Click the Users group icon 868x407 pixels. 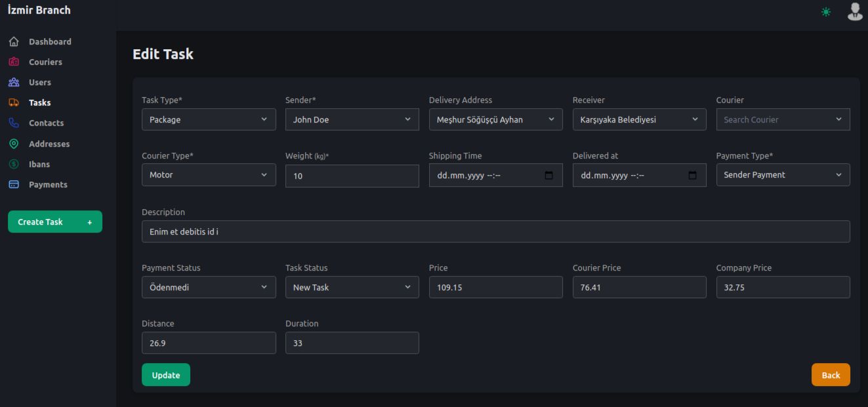pyautogui.click(x=13, y=83)
